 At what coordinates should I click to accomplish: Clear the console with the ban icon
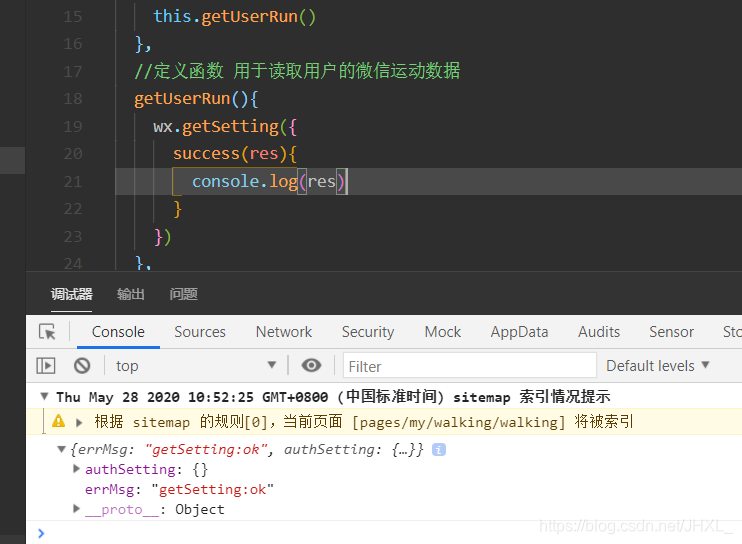(82, 366)
